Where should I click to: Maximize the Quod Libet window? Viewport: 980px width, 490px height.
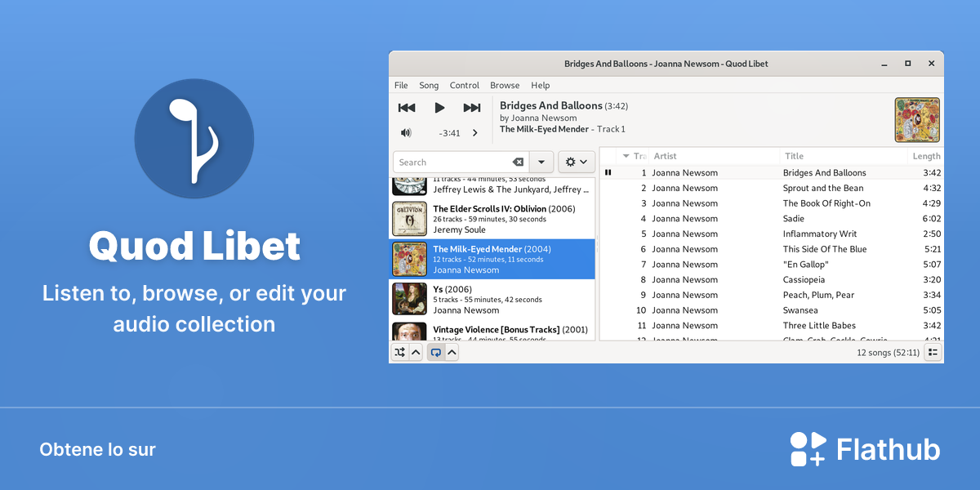(x=907, y=64)
